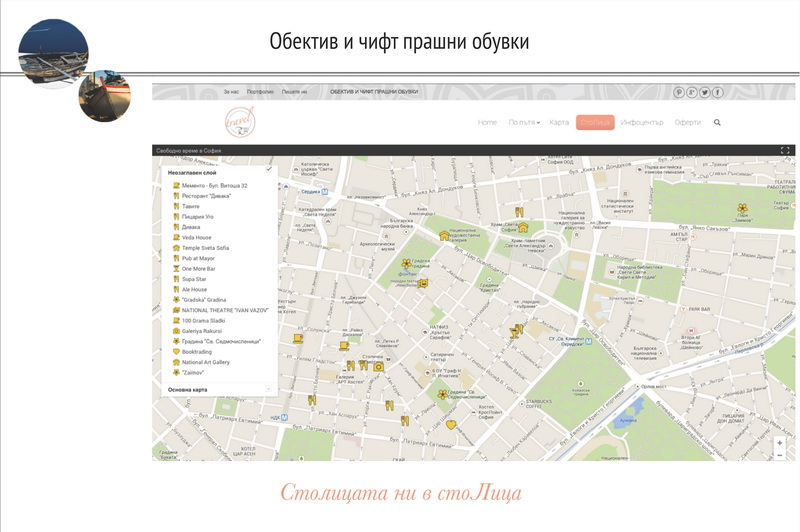The height and width of the screenshot is (532, 800).
Task: Open the Facebook social icon
Action: click(718, 92)
